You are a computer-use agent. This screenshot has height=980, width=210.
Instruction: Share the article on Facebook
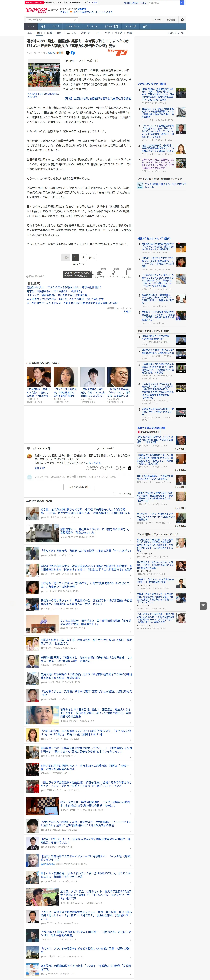(x=73, y=53)
